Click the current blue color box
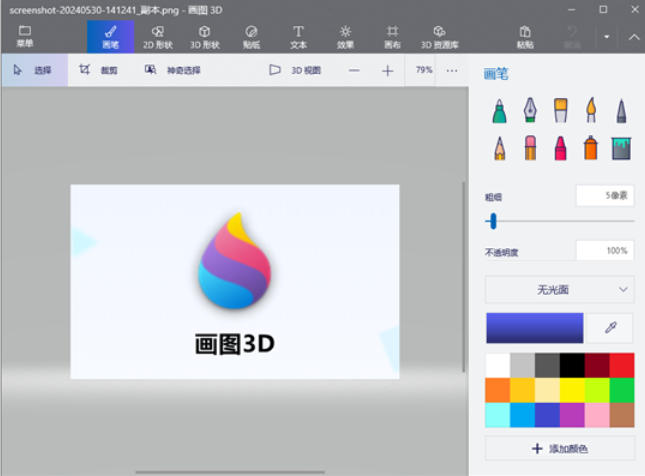The width and height of the screenshot is (645, 476). coord(534,328)
